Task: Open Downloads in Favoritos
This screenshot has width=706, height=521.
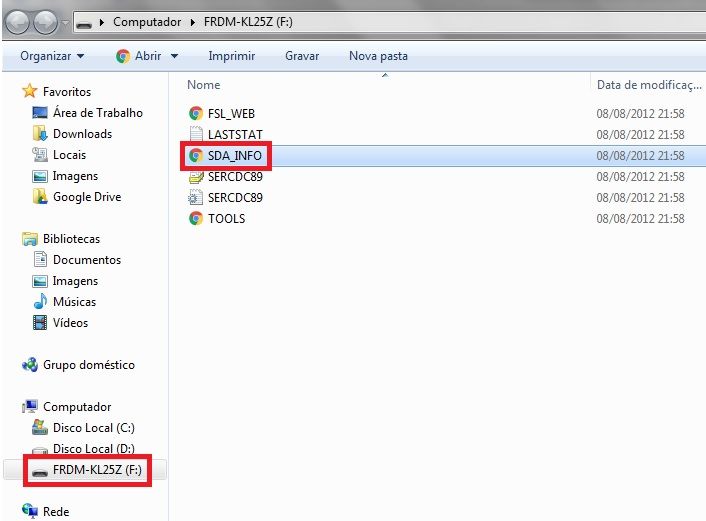Action: pyautogui.click(x=82, y=134)
